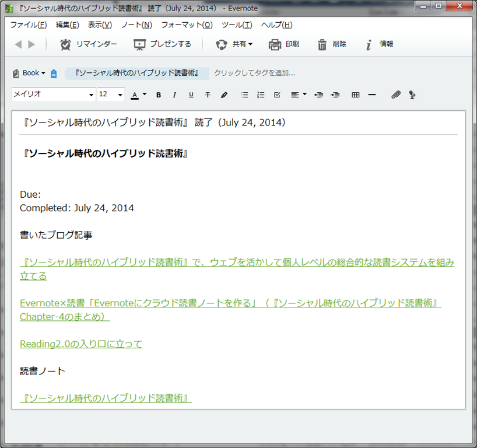
Task: Click the back navigation arrow
Action: 18,44
